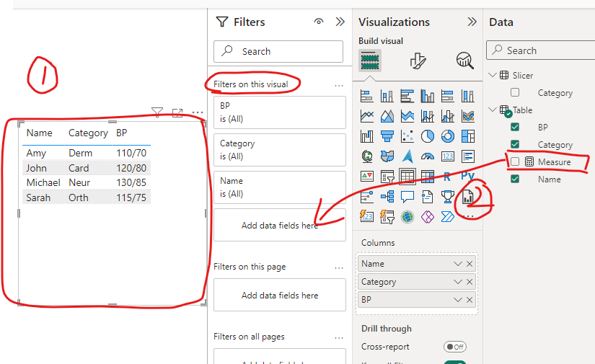The image size is (595, 364).
Task: Select the R script visual
Action: [448, 177]
